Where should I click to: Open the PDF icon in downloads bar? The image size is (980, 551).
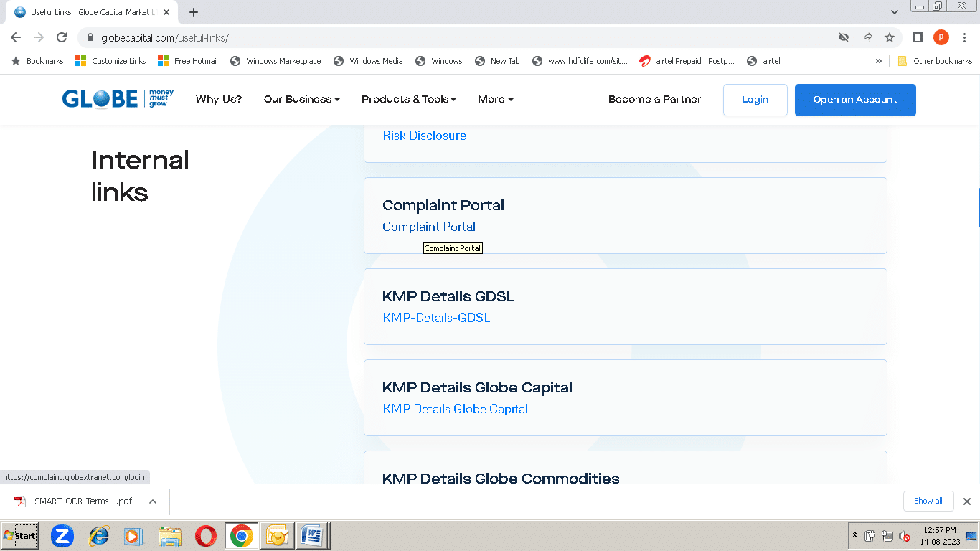point(21,501)
